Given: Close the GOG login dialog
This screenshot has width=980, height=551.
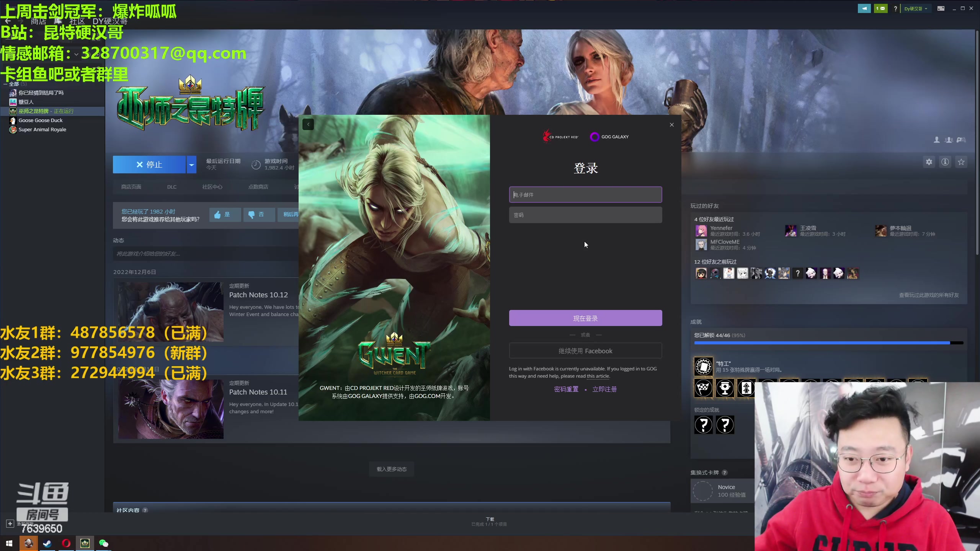Looking at the screenshot, I should (x=671, y=125).
